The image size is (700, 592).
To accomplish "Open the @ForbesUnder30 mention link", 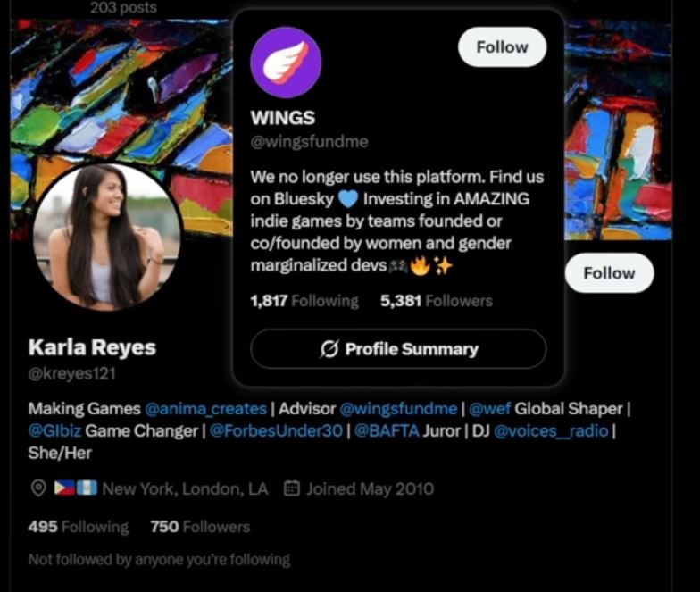I will pos(276,430).
